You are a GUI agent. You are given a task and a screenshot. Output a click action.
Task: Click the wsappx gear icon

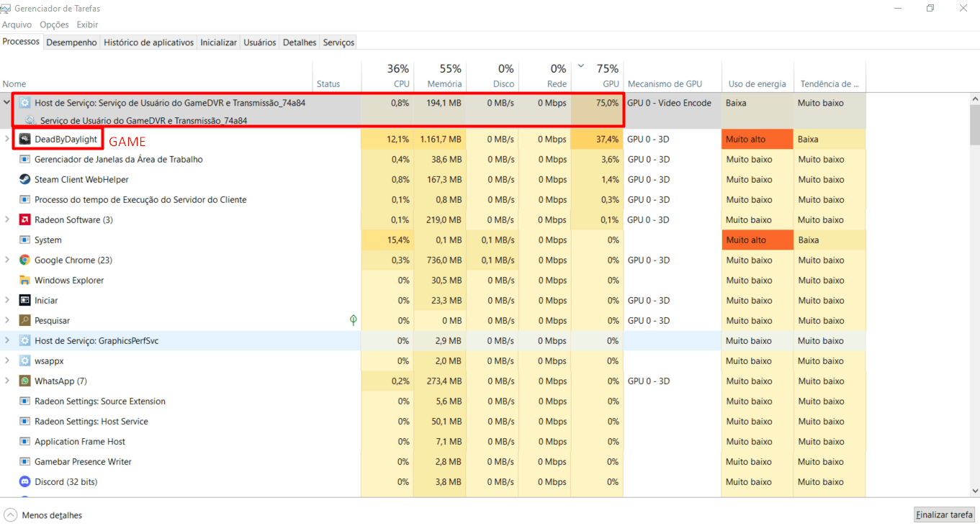24,360
